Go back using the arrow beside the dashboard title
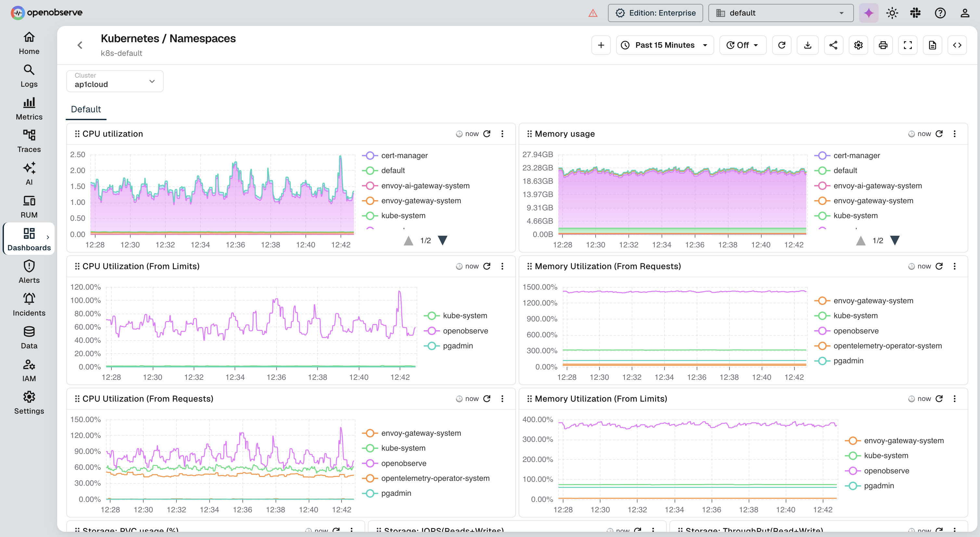Image resolution: width=980 pixels, height=537 pixels. [x=80, y=45]
